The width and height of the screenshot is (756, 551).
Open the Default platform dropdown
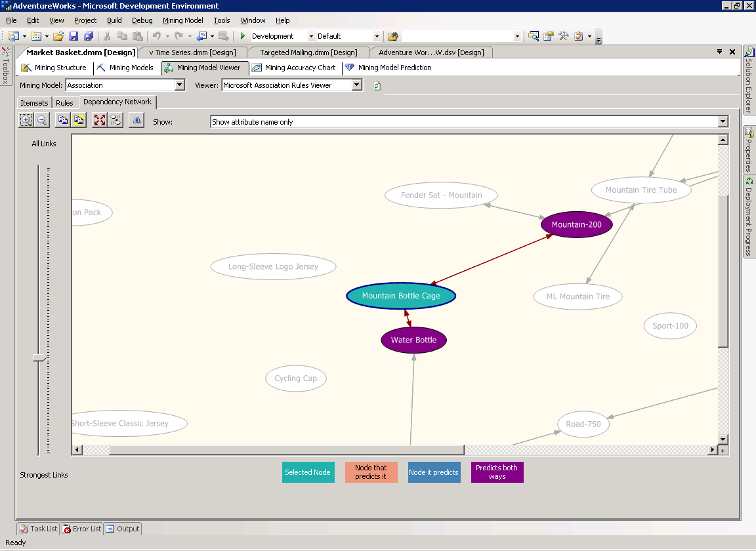click(x=377, y=36)
